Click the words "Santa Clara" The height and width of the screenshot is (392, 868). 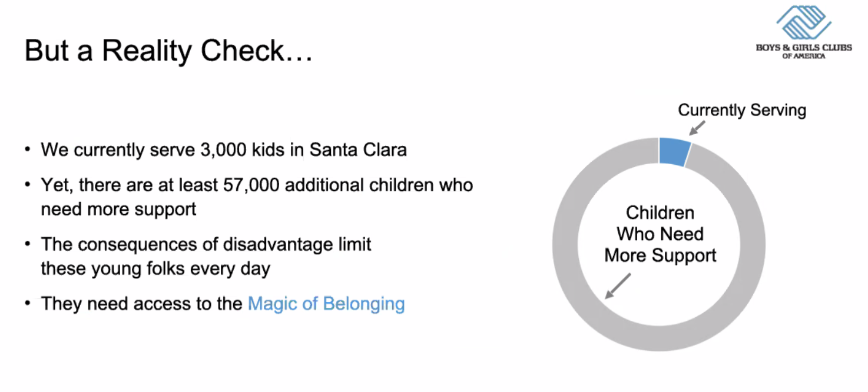point(358,150)
